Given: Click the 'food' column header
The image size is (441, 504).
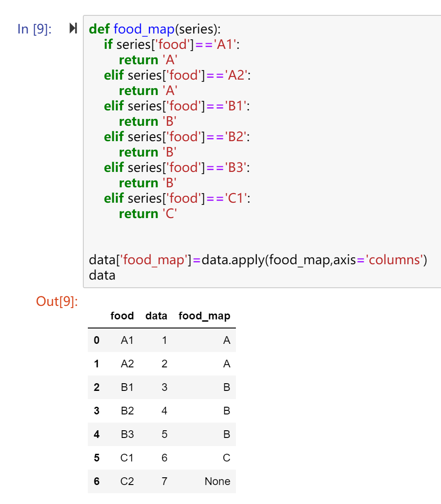Looking at the screenshot, I should pyautogui.click(x=122, y=316).
